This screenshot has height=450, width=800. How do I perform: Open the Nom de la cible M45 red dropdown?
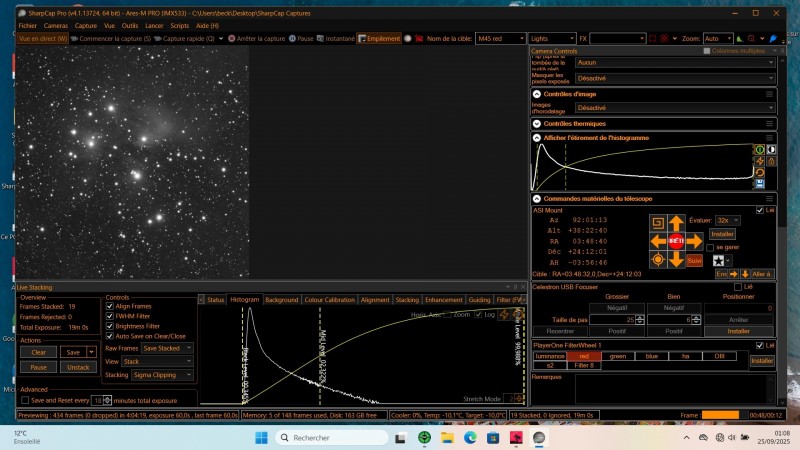tap(500, 38)
